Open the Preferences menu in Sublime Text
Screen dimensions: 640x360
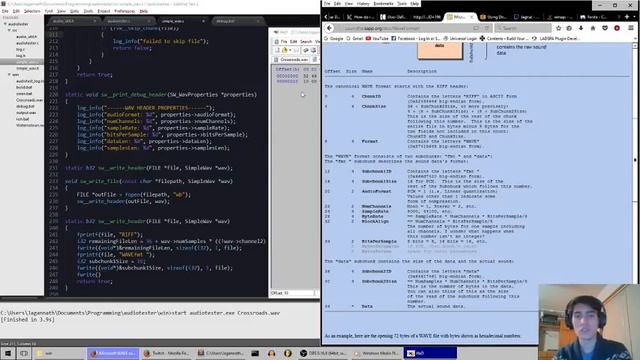pyautogui.click(x=124, y=11)
